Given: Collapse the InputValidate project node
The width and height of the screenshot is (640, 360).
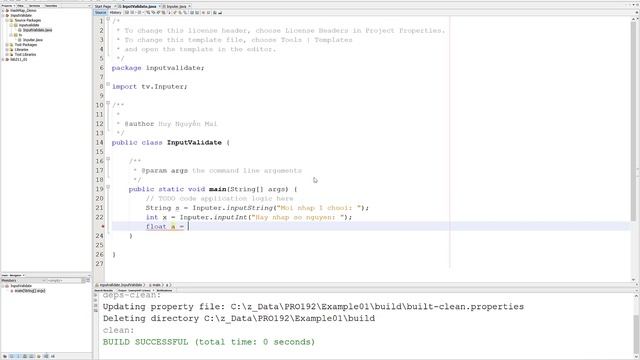Looking at the screenshot, I should pos(3,15).
